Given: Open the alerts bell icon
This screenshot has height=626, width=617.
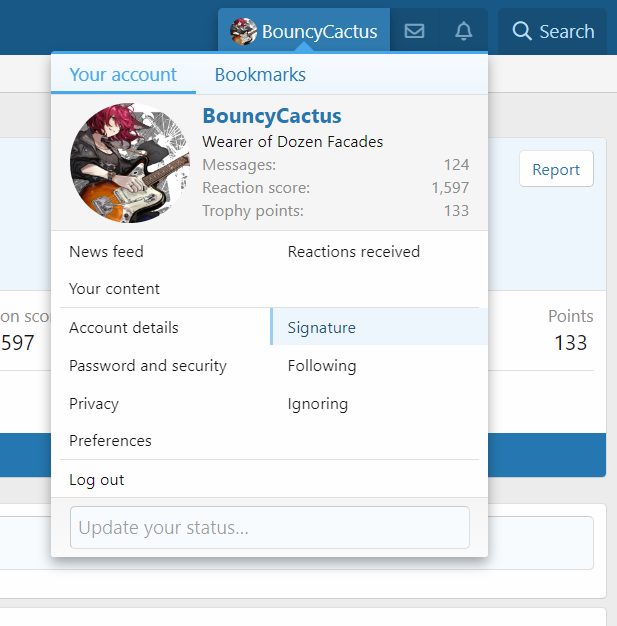Looking at the screenshot, I should pos(463,31).
